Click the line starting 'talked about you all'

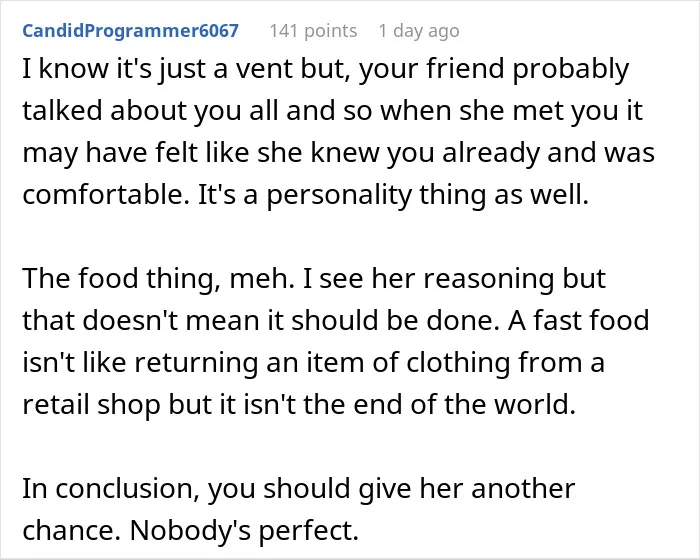[333, 111]
